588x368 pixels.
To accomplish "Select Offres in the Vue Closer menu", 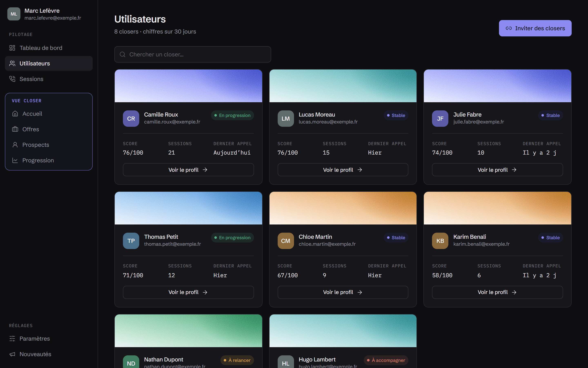I will click(x=49, y=129).
